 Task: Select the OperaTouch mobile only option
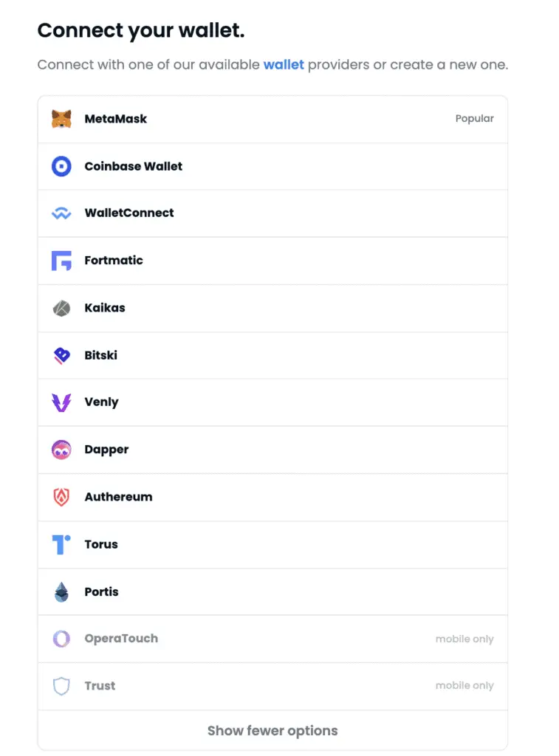click(x=121, y=639)
